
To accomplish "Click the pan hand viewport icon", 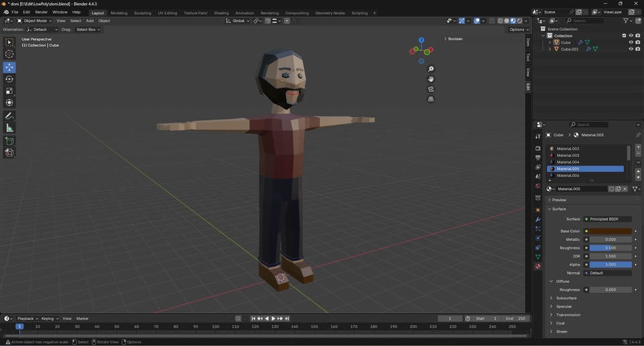I will tap(431, 79).
